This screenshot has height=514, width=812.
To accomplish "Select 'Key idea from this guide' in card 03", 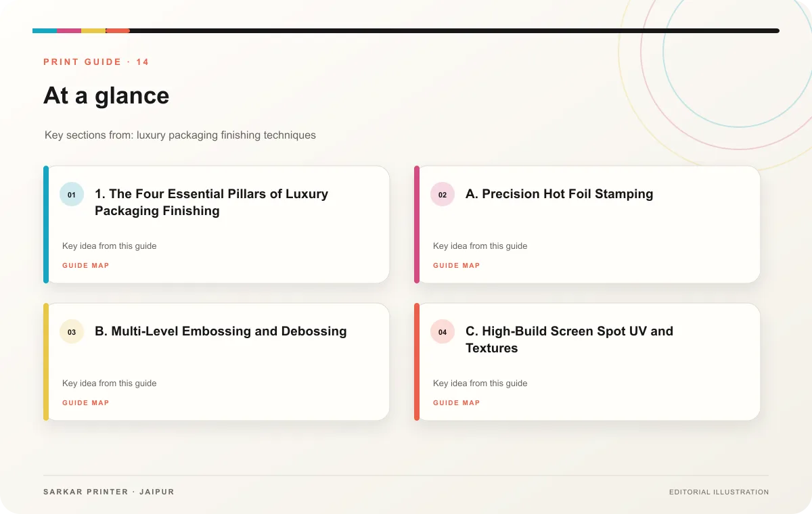I will click(110, 383).
